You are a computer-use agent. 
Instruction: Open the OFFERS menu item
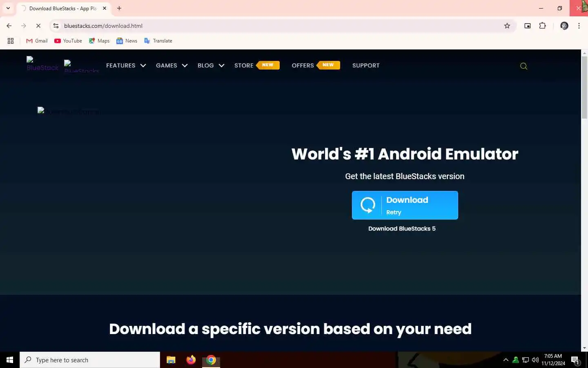(316, 65)
